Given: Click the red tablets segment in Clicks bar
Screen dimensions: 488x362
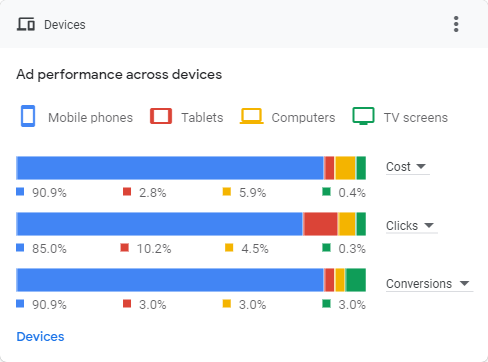Looking at the screenshot, I should click(320, 224).
